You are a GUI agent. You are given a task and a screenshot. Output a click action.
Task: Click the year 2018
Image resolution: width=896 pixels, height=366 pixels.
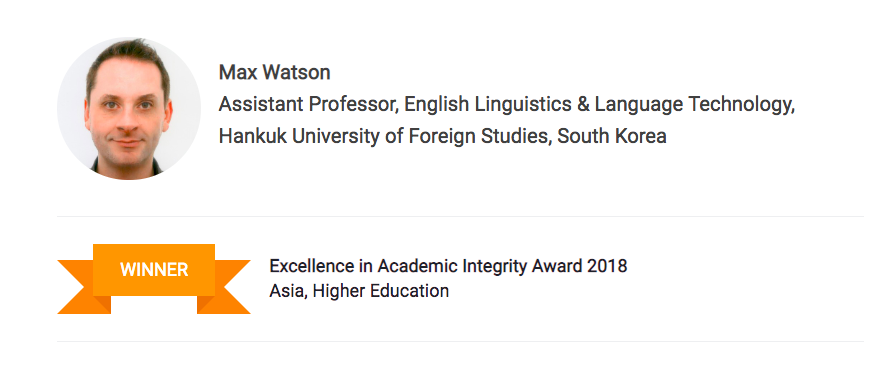(607, 266)
